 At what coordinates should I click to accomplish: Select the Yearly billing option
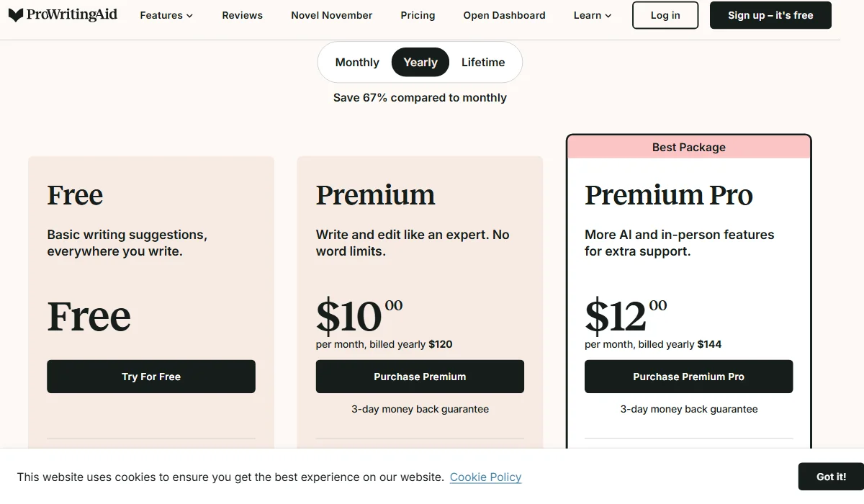click(x=420, y=62)
